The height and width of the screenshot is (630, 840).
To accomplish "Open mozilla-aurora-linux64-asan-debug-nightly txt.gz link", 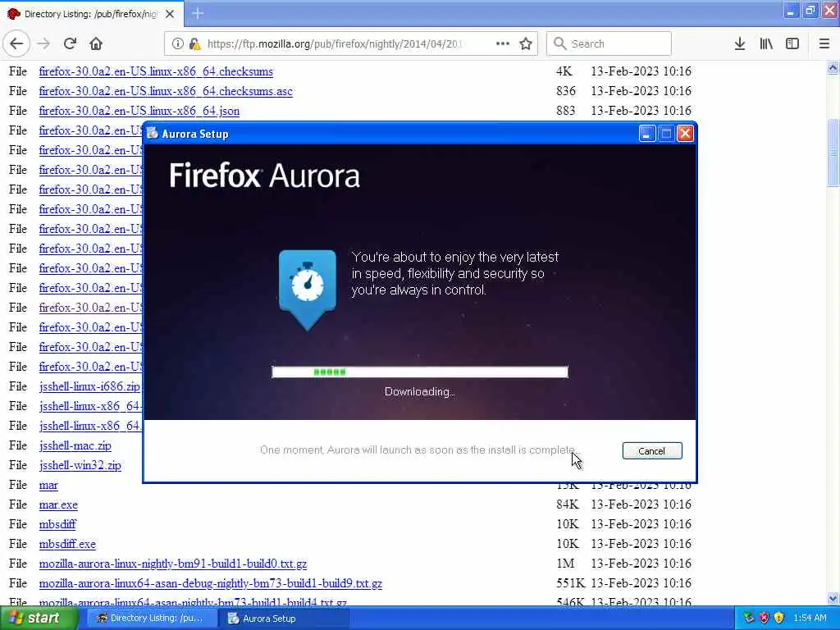I will click(211, 583).
